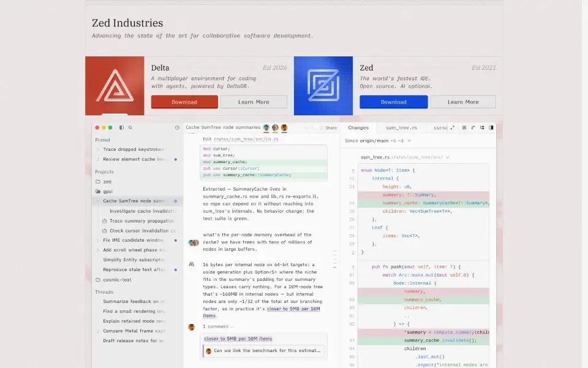Click the red Download button for Delta
Image resolution: width=588 pixels, height=368 pixels.
pos(184,102)
